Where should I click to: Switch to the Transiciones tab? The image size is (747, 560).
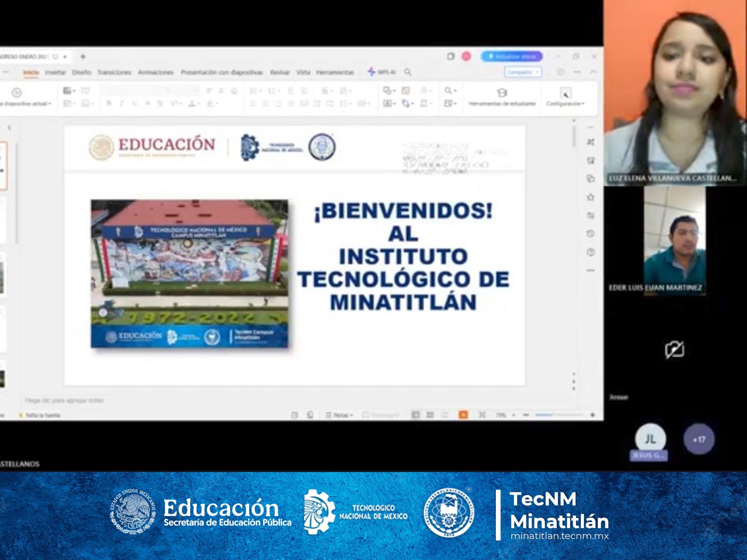114,72
